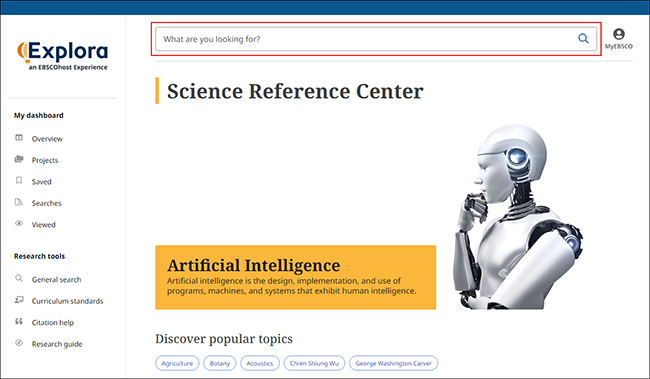Open the Research guide link
The image size is (650, 379).
coord(57,345)
